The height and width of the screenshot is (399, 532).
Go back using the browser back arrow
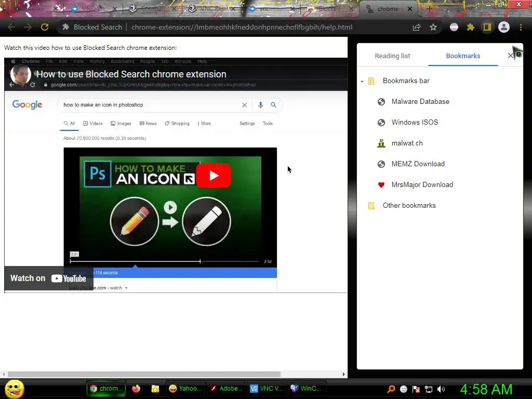coord(11,27)
